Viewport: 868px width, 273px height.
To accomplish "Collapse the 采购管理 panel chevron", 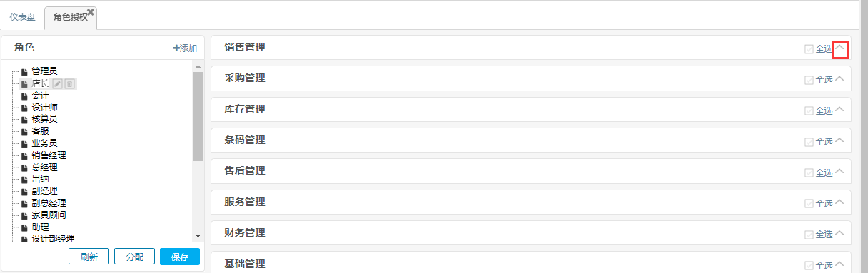I will tap(839, 79).
